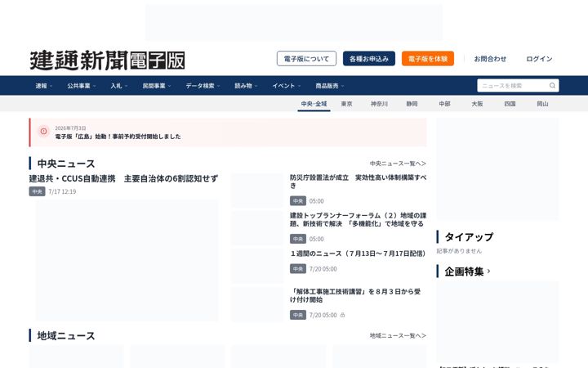Click the 建通新聞電子版 logo
This screenshot has width=588, height=368.
pos(107,60)
